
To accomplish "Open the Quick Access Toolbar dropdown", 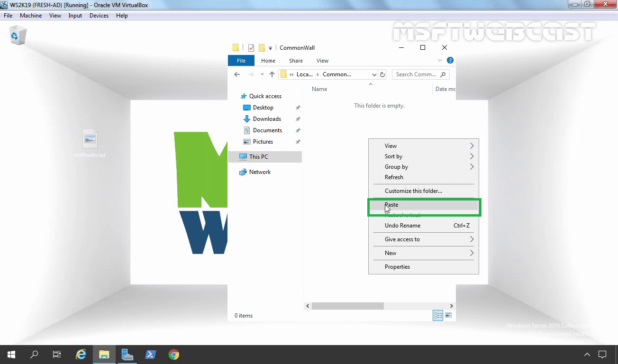I will pos(271,47).
